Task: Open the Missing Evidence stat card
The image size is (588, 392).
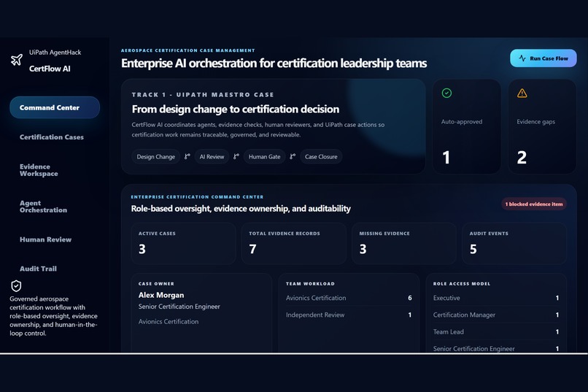Action: [x=404, y=244]
